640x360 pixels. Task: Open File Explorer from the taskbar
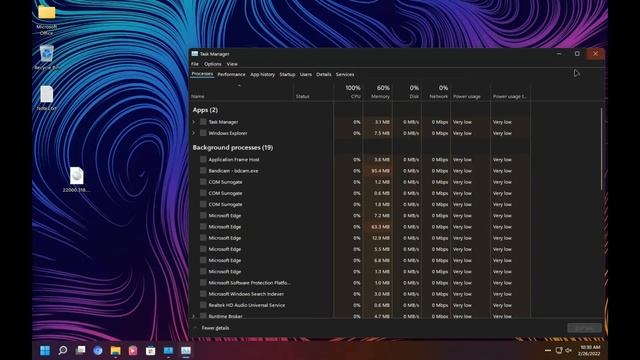116,350
